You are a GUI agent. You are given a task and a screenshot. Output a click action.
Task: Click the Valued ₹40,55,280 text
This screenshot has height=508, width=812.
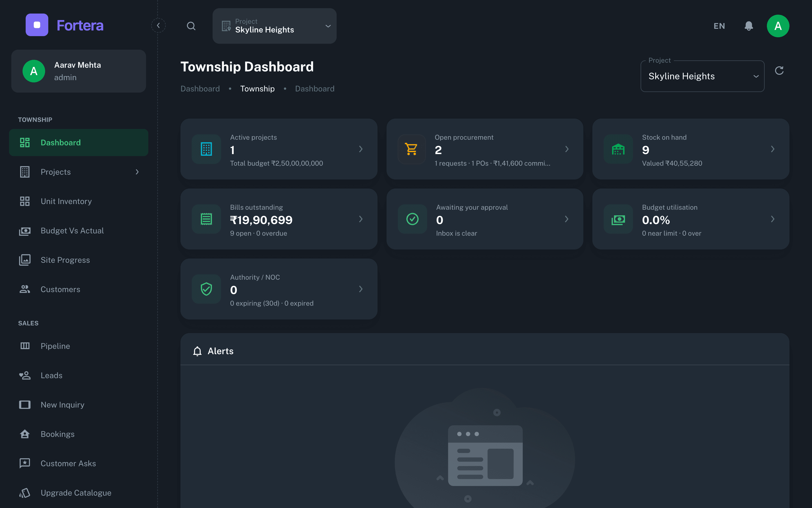coord(672,163)
